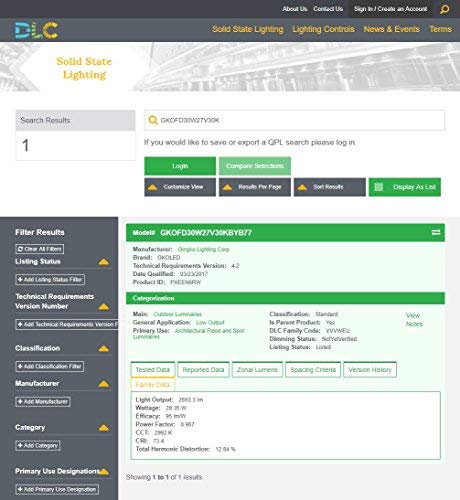Open the Zonal Lumens tab

tap(257, 370)
